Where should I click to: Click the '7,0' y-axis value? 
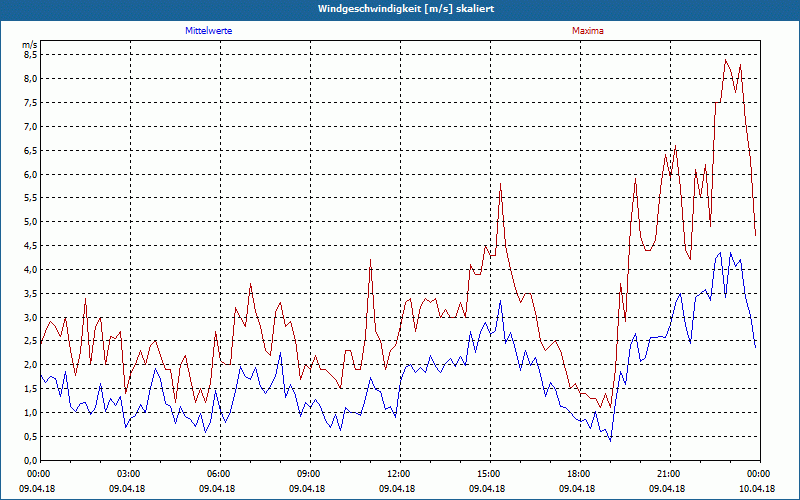[31, 127]
